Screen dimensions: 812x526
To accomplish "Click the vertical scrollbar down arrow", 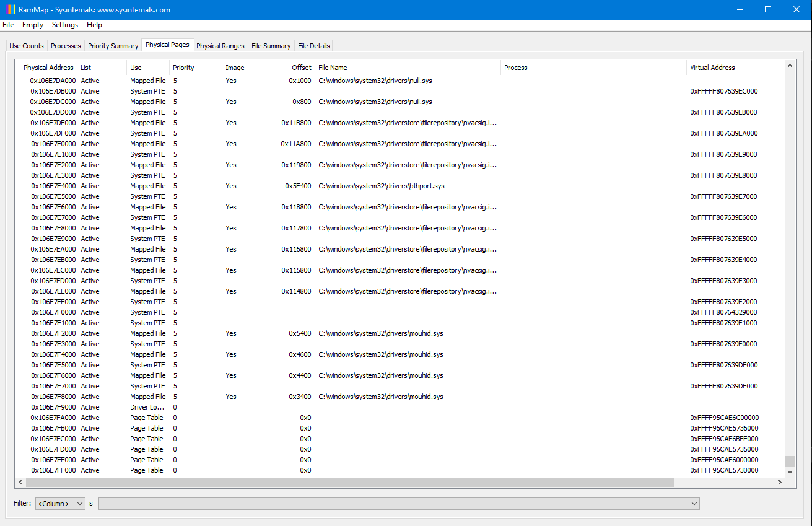I will pos(790,472).
